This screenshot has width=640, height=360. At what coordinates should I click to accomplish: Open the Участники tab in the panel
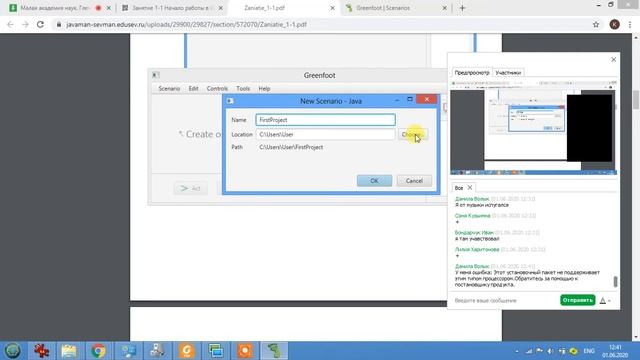click(508, 73)
